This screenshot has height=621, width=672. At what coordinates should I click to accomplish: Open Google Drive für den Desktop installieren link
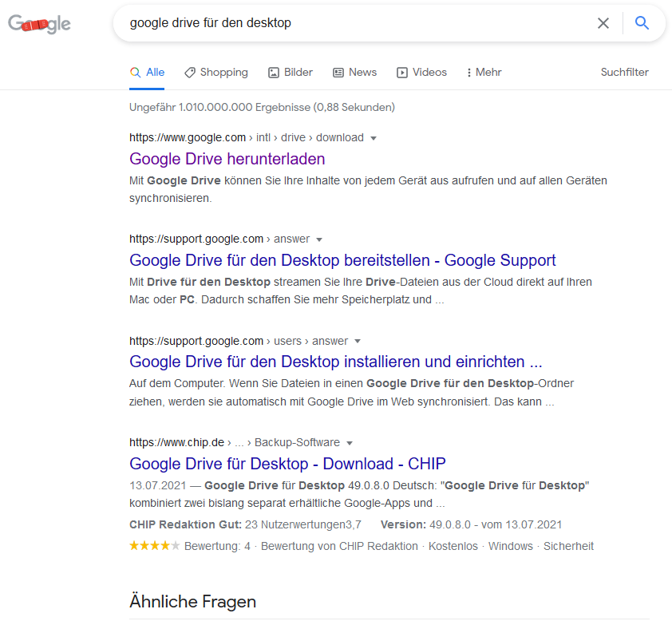point(335,362)
